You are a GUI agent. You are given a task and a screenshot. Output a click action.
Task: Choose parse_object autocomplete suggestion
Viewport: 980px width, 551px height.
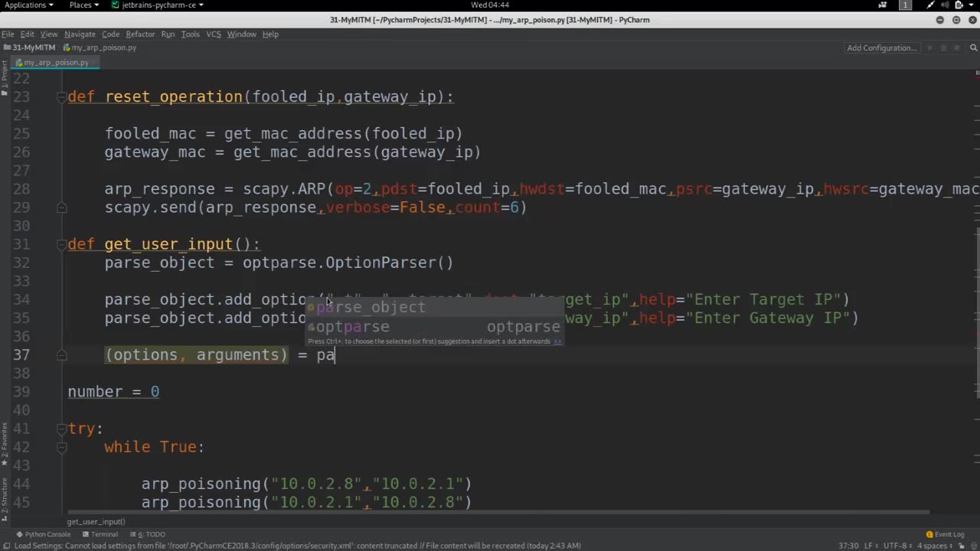point(434,307)
